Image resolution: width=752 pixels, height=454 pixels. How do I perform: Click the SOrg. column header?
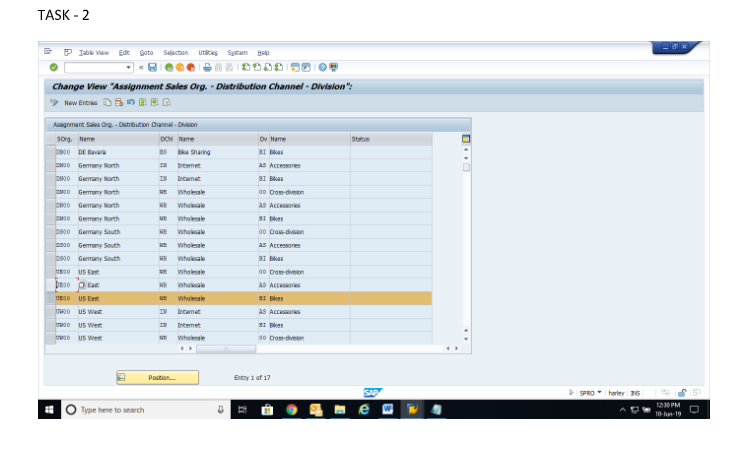click(66, 139)
